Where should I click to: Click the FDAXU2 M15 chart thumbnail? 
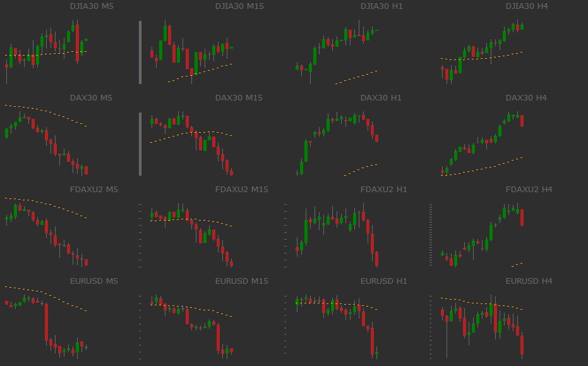click(x=191, y=232)
